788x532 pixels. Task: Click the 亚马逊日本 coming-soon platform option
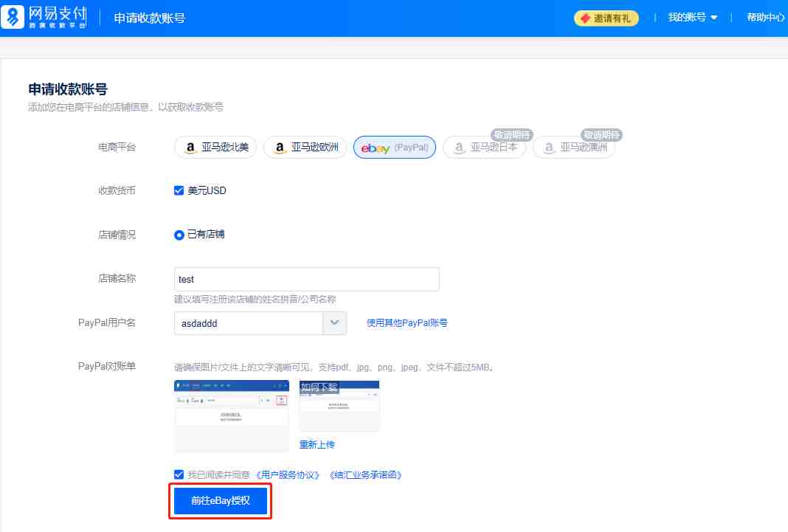485,147
